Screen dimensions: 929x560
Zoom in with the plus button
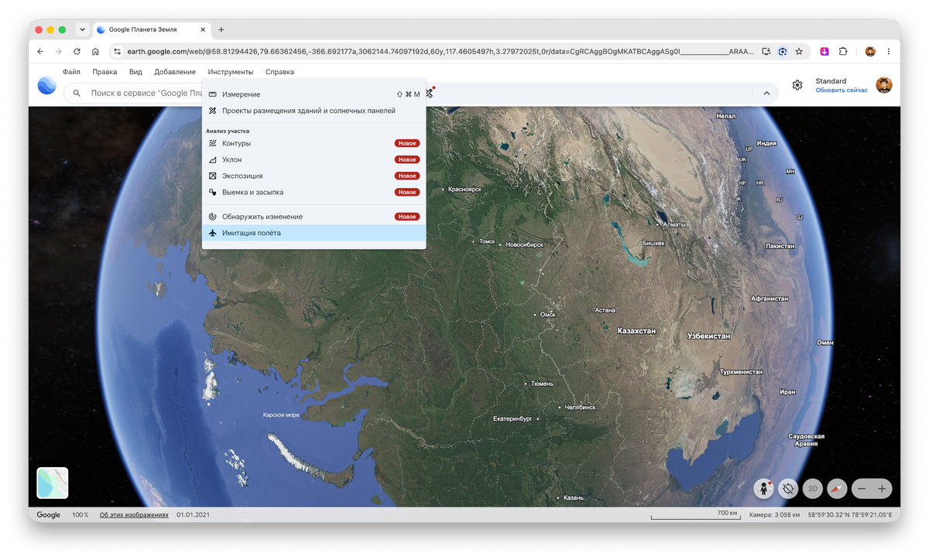pos(882,489)
